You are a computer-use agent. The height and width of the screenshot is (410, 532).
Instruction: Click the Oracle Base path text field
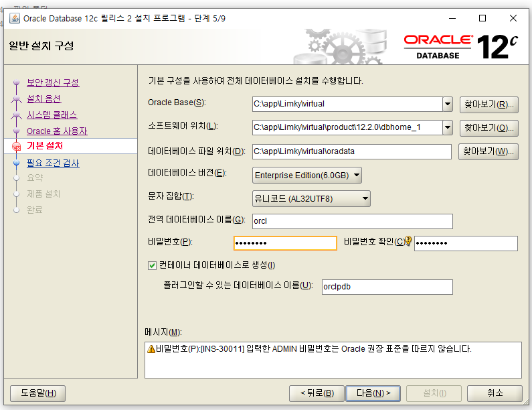(347, 104)
